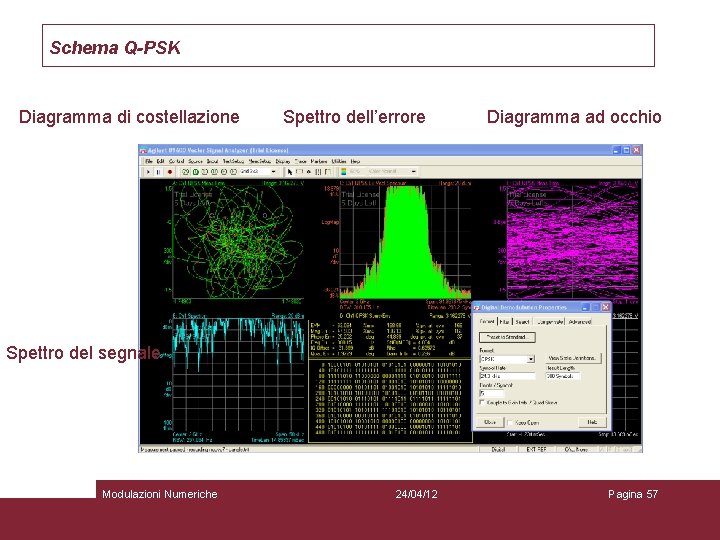Minimize the Digital Demodulation Properties dialog
This screenshot has height=540, width=720.
pos(585,307)
